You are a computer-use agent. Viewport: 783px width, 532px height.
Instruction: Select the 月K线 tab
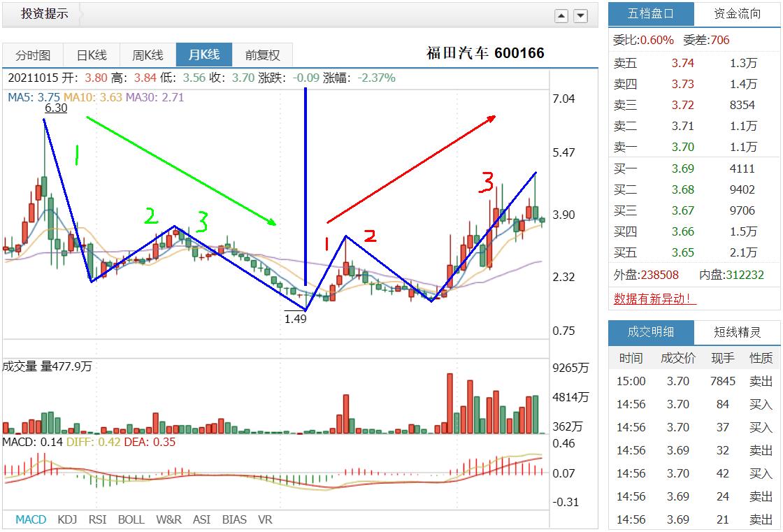(x=204, y=55)
